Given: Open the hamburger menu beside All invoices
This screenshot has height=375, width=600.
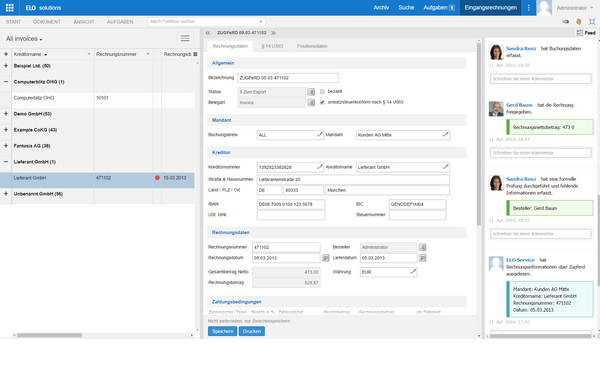Looking at the screenshot, I should point(185,38).
